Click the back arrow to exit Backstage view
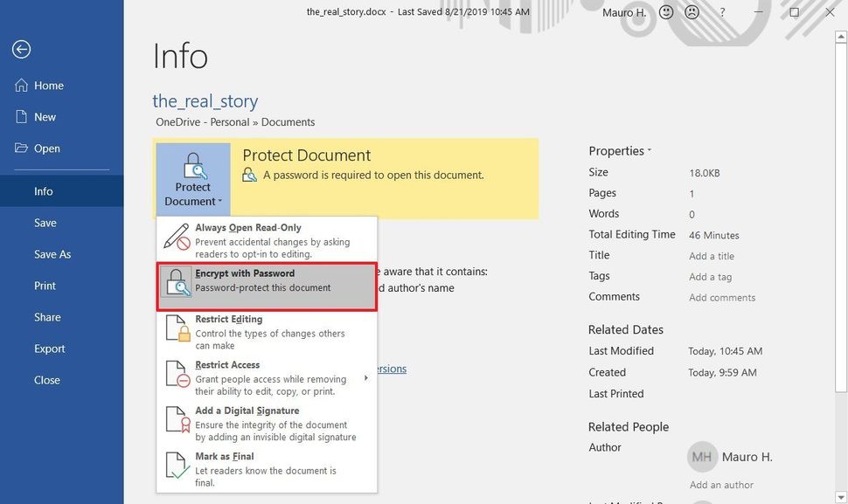 pyautogui.click(x=20, y=49)
